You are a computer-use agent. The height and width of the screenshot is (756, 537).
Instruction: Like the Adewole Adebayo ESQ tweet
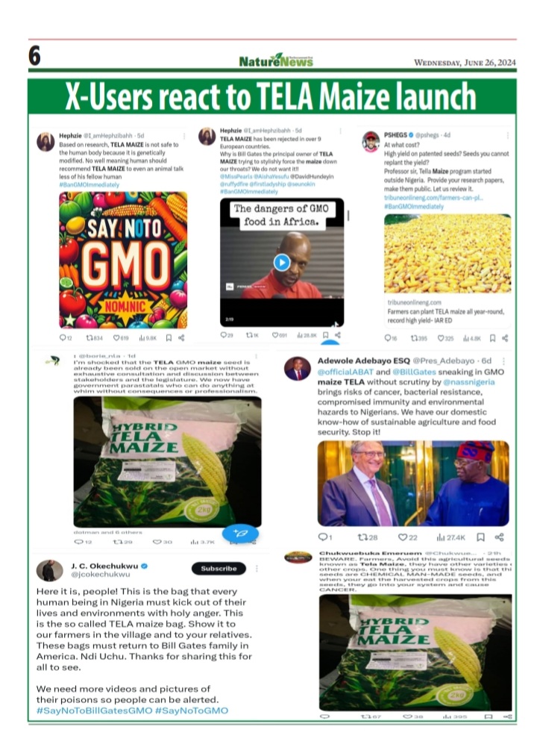(x=407, y=537)
